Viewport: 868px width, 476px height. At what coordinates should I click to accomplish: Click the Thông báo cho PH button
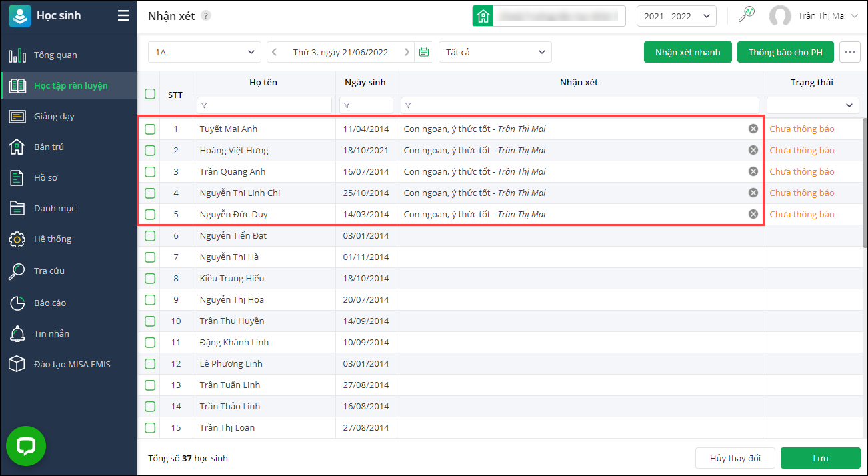785,52
